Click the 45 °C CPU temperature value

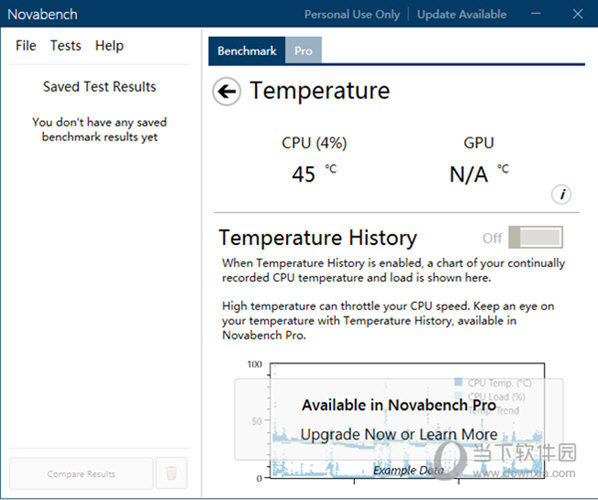pyautogui.click(x=314, y=174)
